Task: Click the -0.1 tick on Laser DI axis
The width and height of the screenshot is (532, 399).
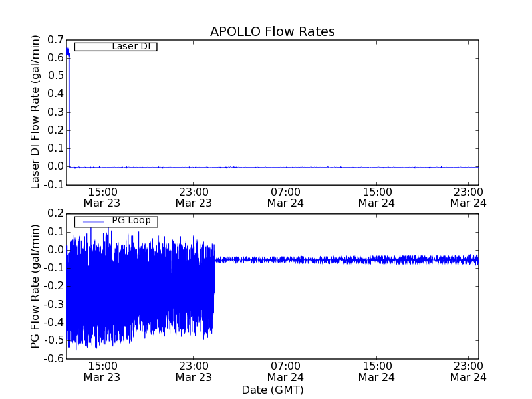Action: [x=54, y=185]
